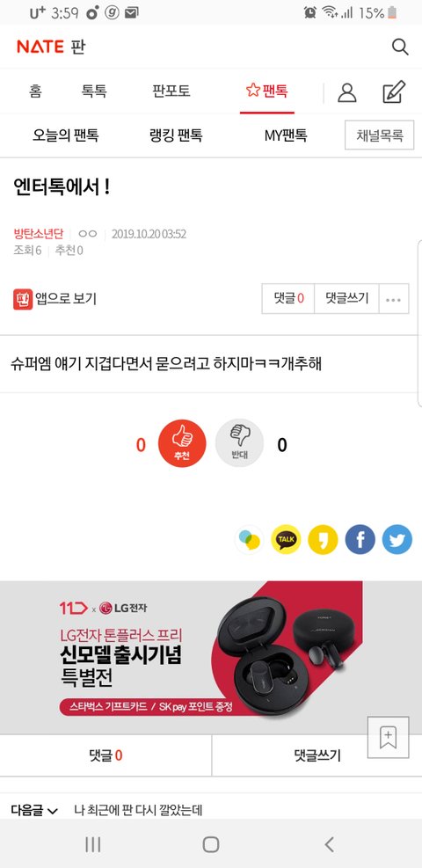The width and height of the screenshot is (422, 868).
Task: Share via KakaoTalk icon
Action: click(286, 539)
